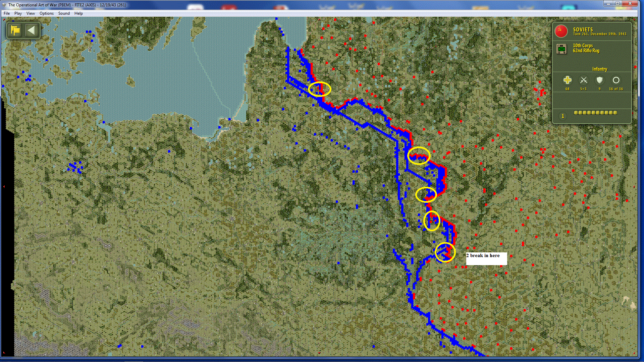Open the Sound menu
This screenshot has width=644, height=362.
tap(64, 13)
